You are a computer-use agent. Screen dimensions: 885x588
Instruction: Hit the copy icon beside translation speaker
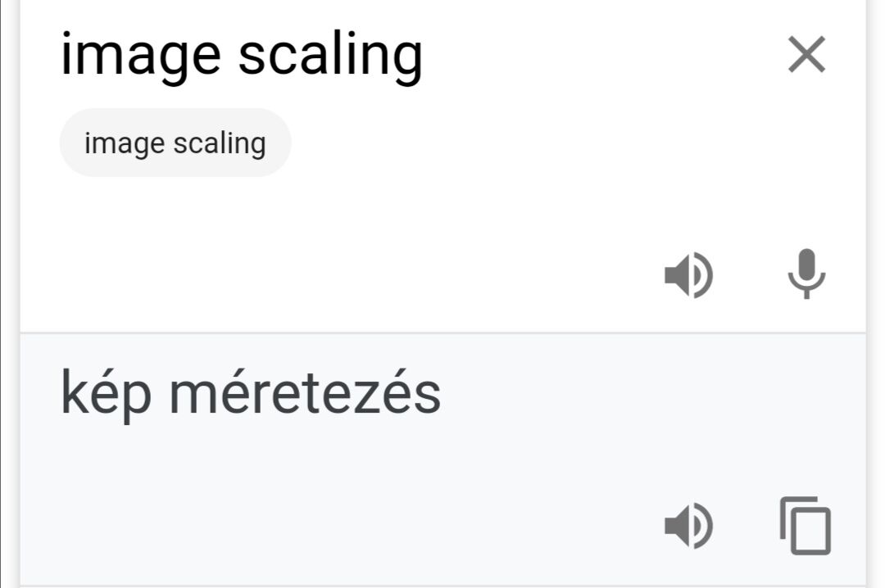coord(806,526)
